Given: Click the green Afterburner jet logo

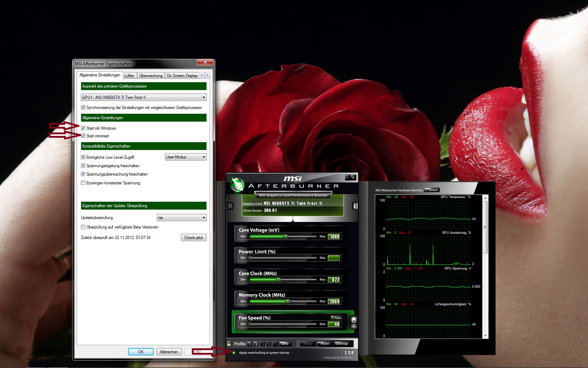Looking at the screenshot, I should pyautogui.click(x=237, y=184).
